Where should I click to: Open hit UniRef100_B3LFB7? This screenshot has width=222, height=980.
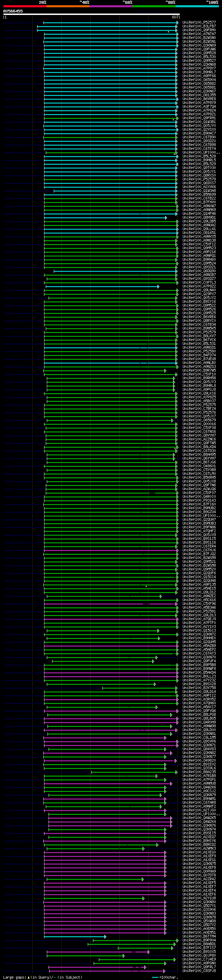pos(199,26)
